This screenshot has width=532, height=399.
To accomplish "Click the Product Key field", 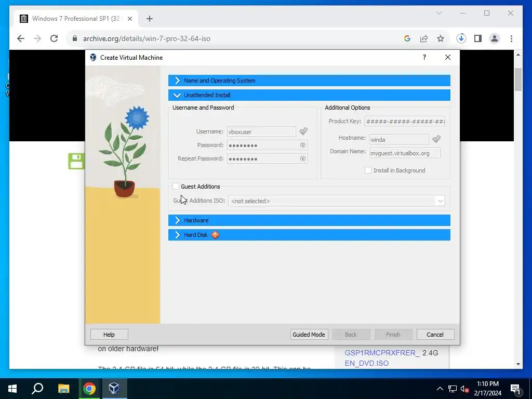I will 405,122.
